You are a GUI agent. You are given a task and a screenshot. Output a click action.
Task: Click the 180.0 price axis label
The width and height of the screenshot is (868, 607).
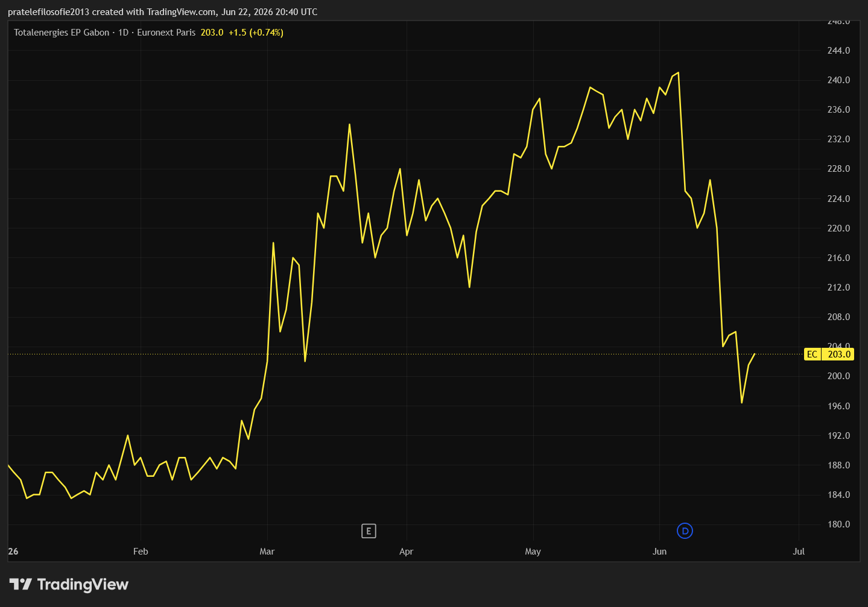coord(838,524)
